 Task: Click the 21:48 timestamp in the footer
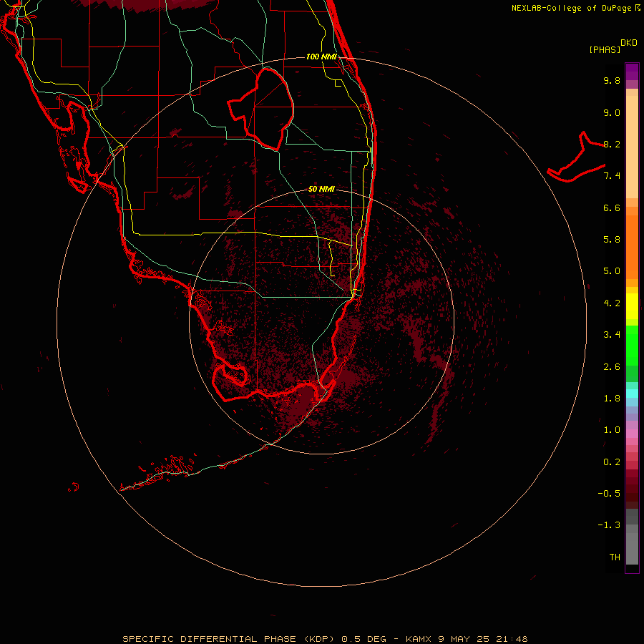[512, 639]
